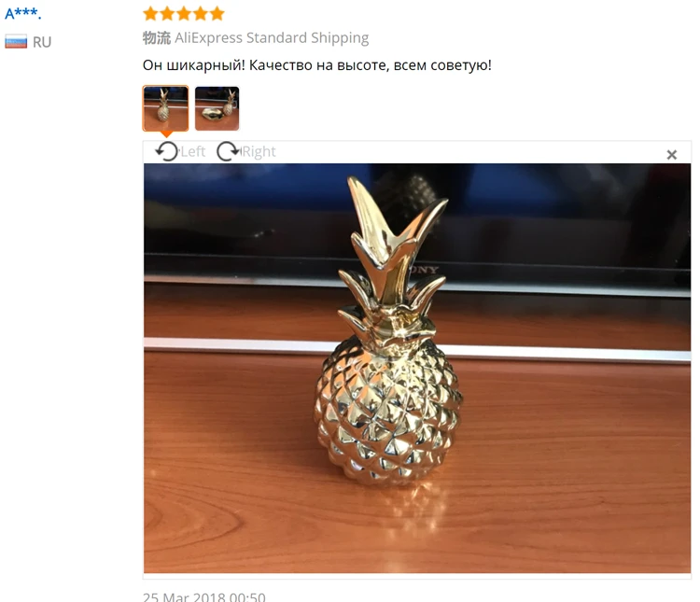Click the rotate right circular arrow icon

pyautogui.click(x=228, y=151)
